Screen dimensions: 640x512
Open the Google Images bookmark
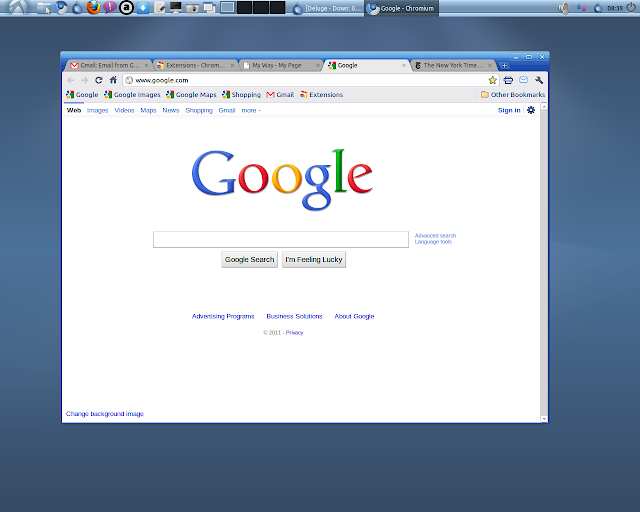click(x=132, y=95)
